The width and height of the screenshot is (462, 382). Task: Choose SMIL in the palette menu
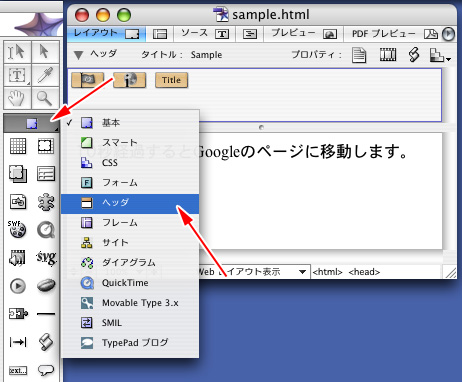[130, 323]
